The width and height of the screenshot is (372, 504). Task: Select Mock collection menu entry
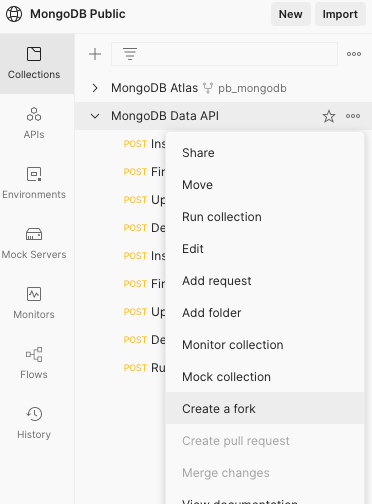click(265, 377)
